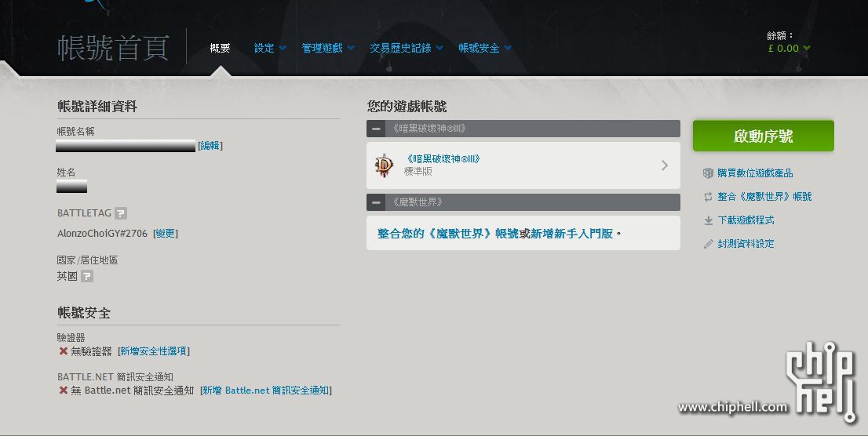This screenshot has width=868, height=436.
Task: Click 新增 Battle.net 簡訊安全通知 link
Action: tap(266, 391)
